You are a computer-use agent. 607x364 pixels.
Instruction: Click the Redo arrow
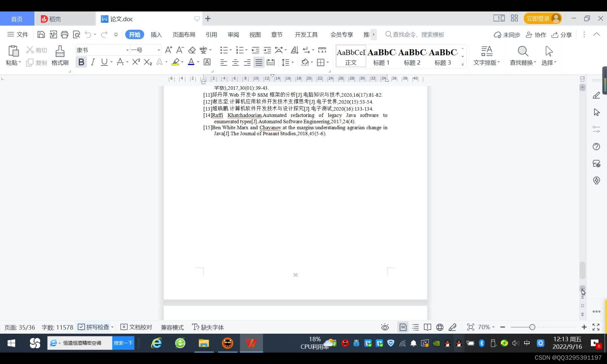(x=104, y=34)
